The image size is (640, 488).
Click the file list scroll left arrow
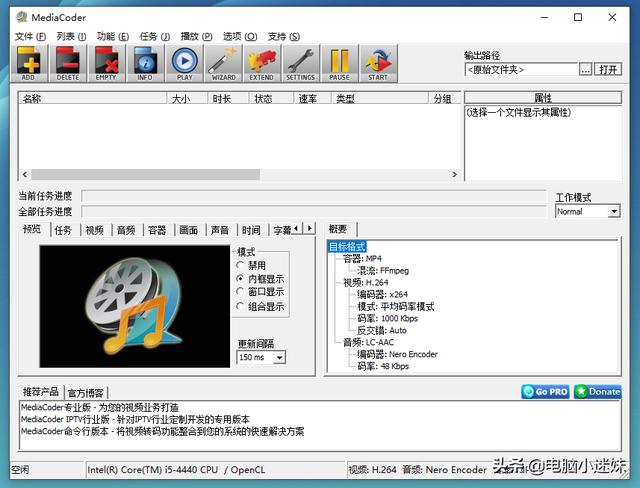click(x=25, y=175)
